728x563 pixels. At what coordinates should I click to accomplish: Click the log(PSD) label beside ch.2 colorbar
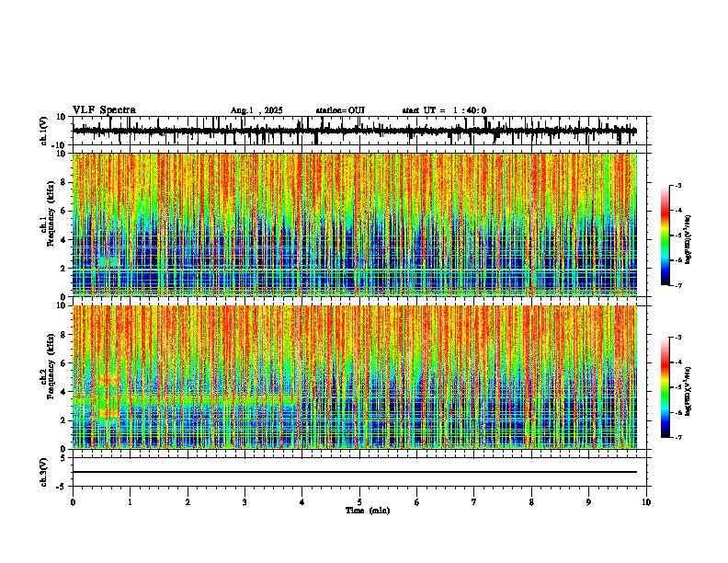tap(688, 391)
